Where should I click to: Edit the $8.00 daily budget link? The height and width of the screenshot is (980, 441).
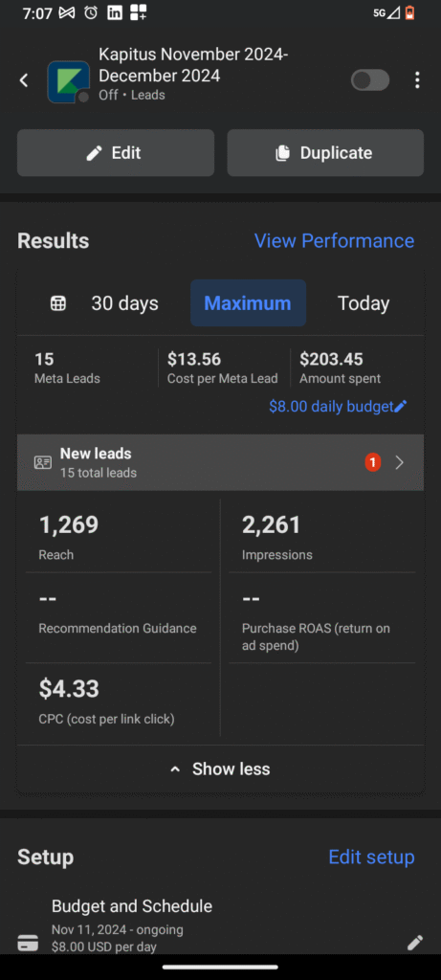[331, 406]
